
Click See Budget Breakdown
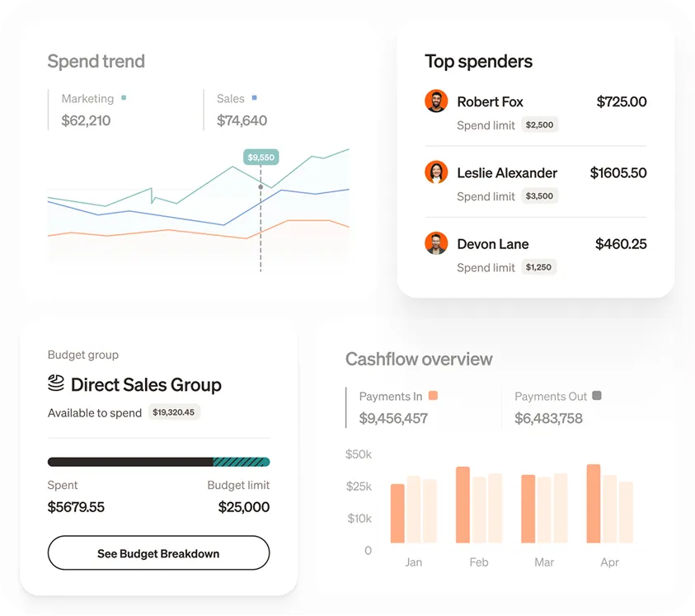pyautogui.click(x=158, y=553)
